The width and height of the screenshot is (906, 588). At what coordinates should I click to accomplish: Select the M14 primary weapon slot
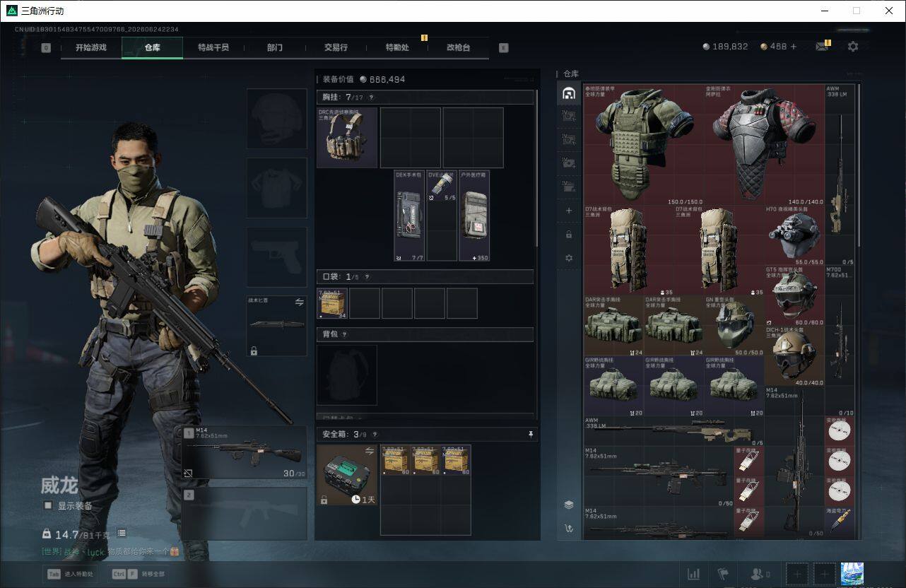245,452
